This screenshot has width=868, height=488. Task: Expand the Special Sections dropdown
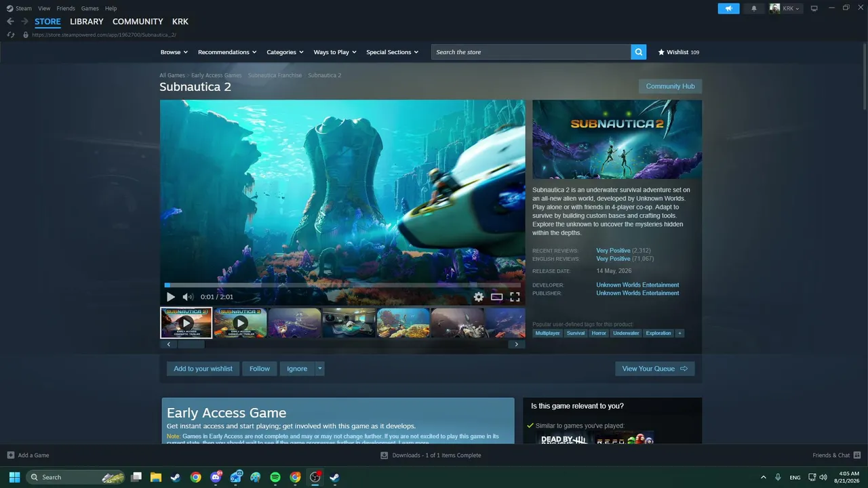coord(393,52)
